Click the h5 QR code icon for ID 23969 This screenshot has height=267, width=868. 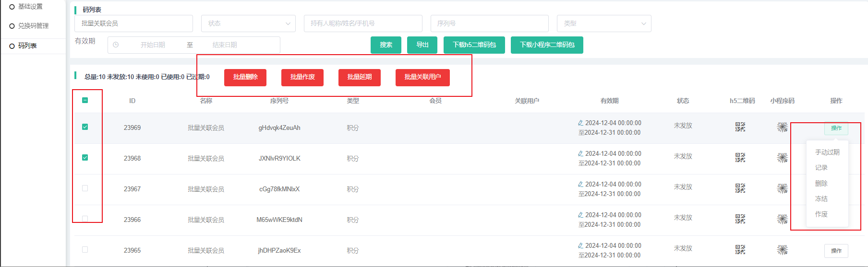740,127
